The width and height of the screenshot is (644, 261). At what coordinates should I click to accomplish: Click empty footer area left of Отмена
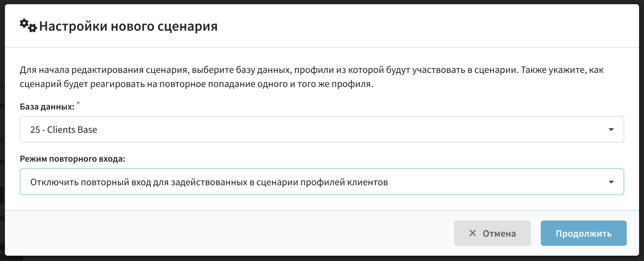click(229, 233)
